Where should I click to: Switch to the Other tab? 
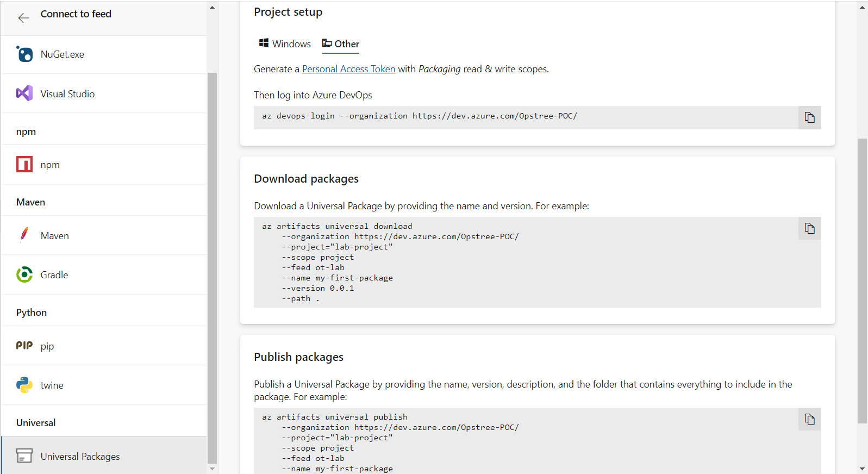[x=341, y=43]
